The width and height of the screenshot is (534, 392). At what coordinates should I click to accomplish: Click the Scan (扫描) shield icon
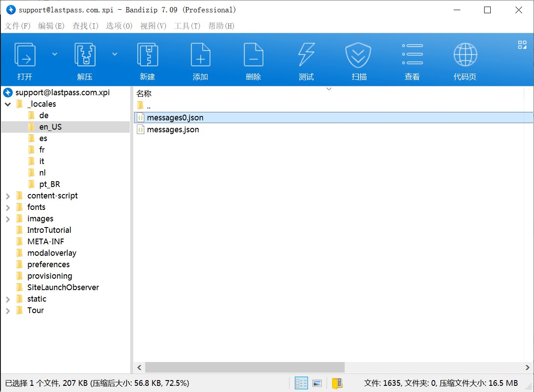click(x=358, y=55)
